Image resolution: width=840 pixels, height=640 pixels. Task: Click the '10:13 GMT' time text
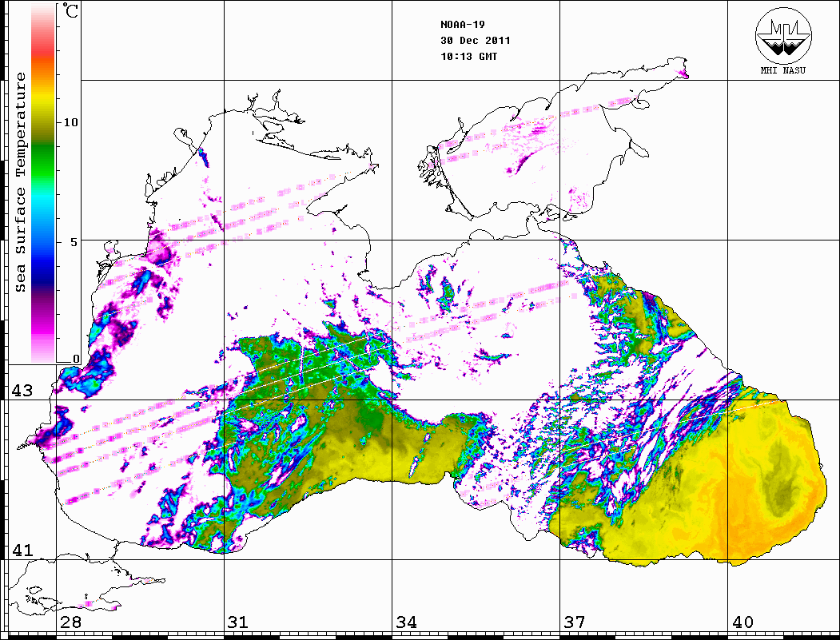point(468,56)
